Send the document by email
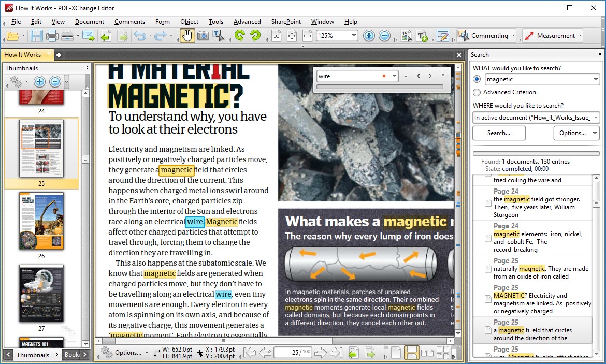 click(89, 36)
